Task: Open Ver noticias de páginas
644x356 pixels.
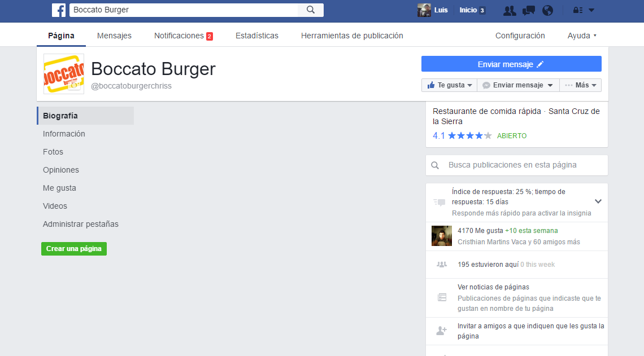Action: tap(493, 287)
